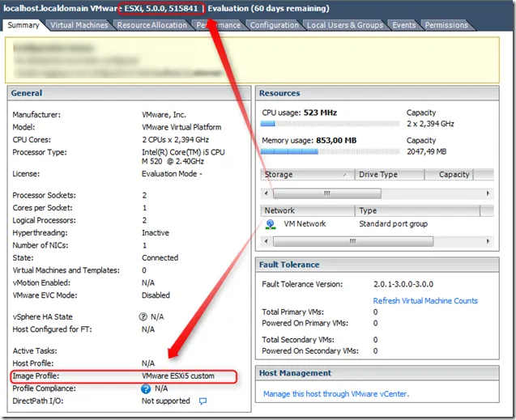
Task: Click the 'VMware Virtual Platform' model value
Action: pos(181,127)
